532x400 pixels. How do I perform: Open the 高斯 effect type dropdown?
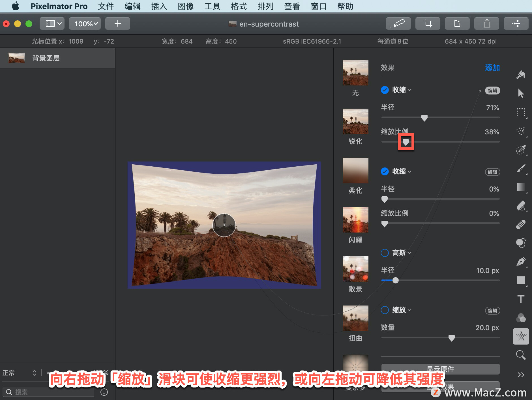[402, 253]
